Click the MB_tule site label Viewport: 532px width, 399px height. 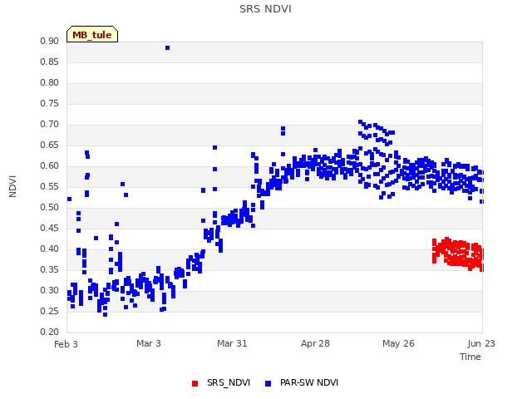tap(92, 34)
